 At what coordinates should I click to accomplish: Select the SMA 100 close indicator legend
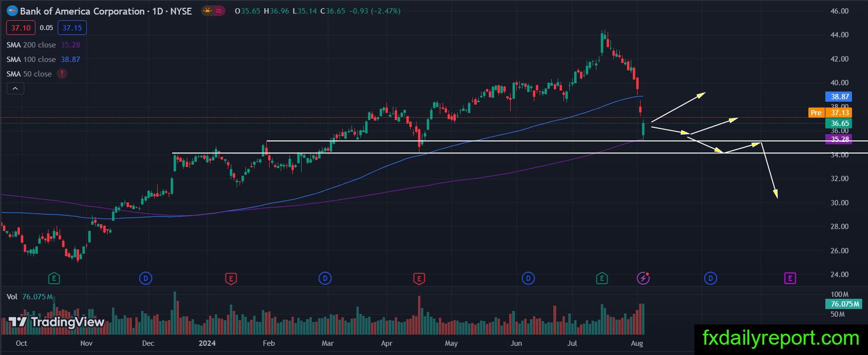(x=31, y=59)
